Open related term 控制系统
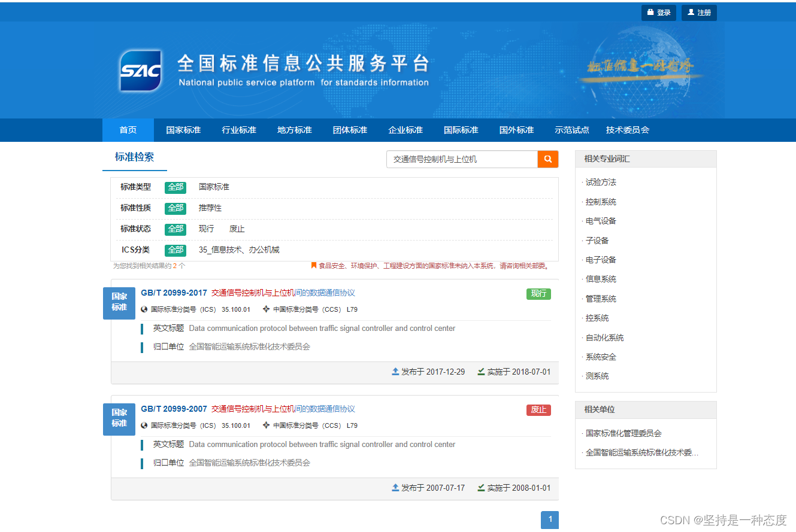This screenshot has width=796, height=532. pyautogui.click(x=601, y=202)
